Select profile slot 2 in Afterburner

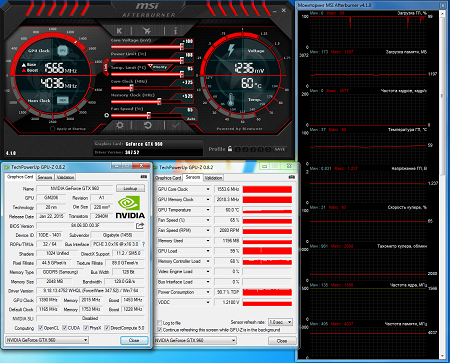pyautogui.click(x=245, y=149)
